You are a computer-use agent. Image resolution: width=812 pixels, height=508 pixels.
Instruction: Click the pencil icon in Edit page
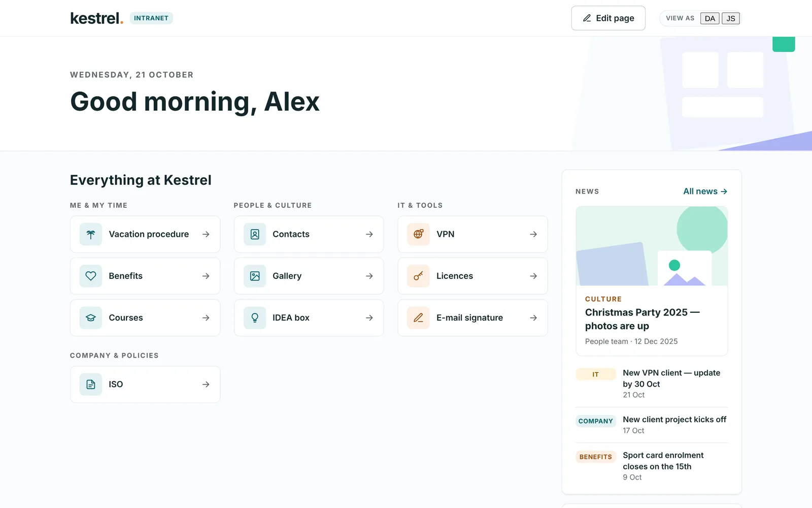click(587, 18)
